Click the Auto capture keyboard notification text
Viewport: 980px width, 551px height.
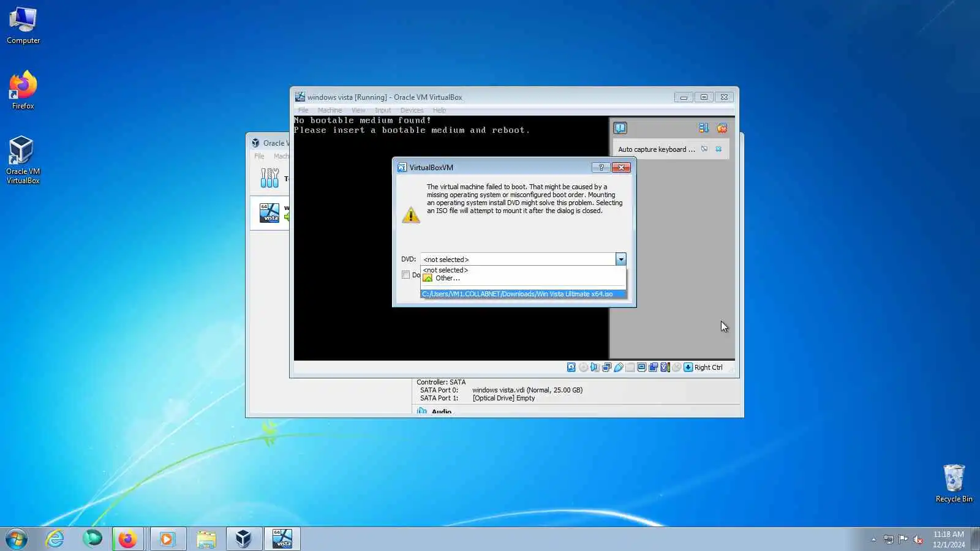coord(657,149)
